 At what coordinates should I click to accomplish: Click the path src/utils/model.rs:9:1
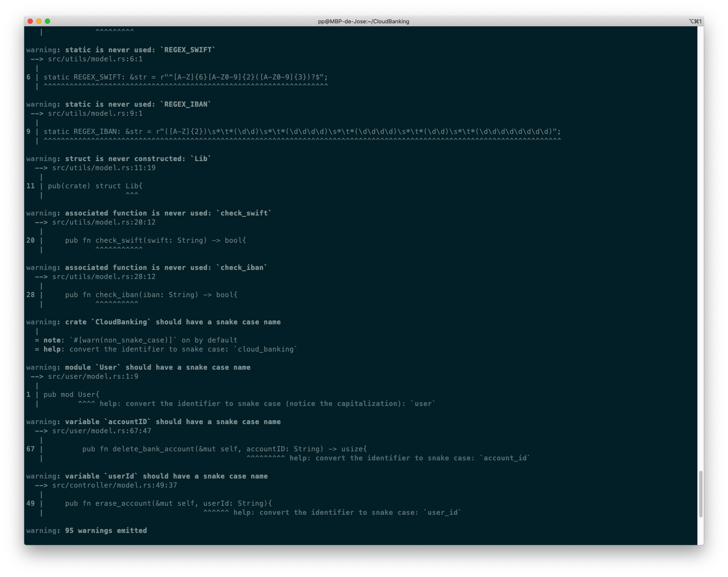coord(95,114)
